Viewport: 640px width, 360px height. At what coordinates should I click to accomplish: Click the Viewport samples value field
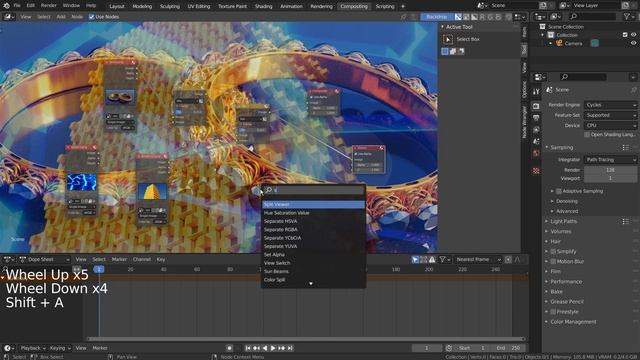tap(611, 178)
